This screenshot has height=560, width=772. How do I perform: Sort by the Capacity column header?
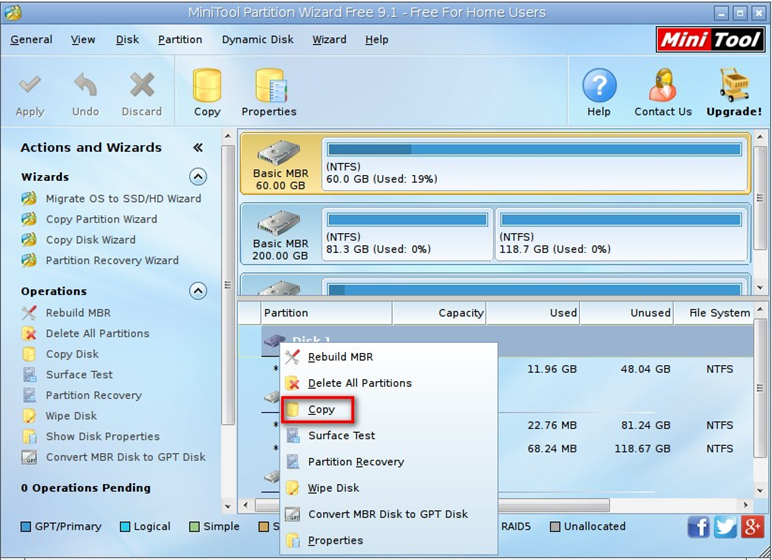tap(439, 313)
